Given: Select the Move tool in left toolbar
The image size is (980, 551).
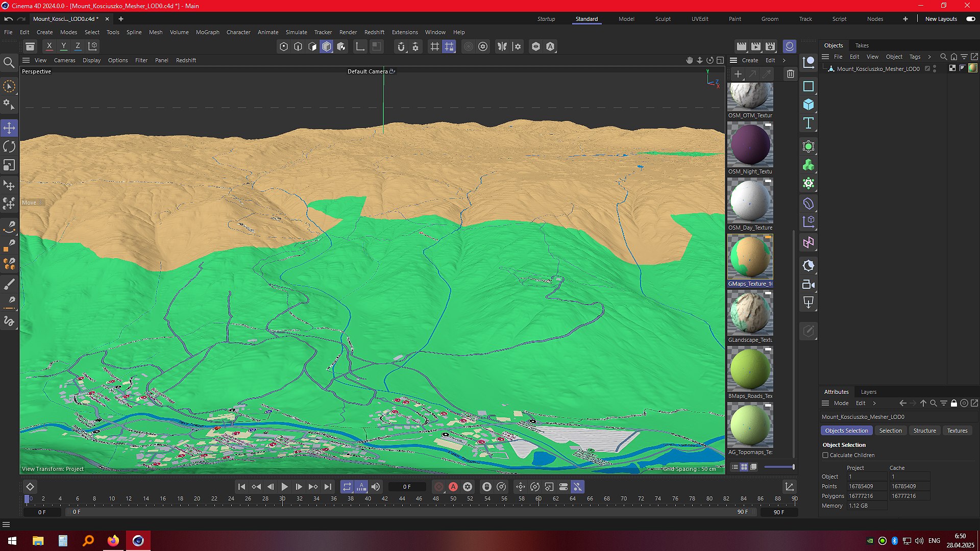Looking at the screenshot, I should pos(9,128).
